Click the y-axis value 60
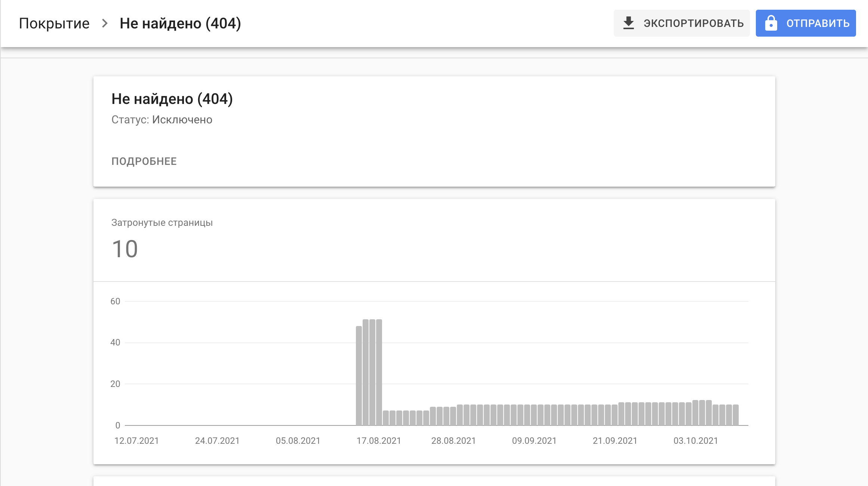Screen dimensions: 868x486 [x=115, y=301]
